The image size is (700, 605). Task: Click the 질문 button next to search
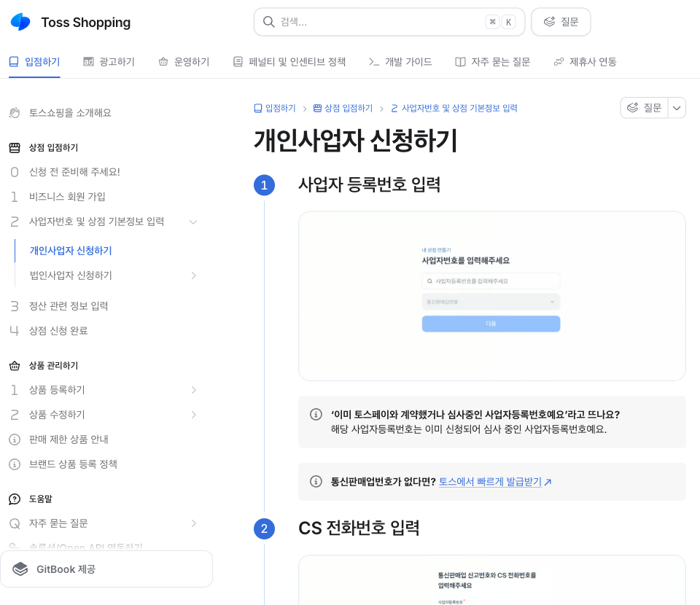click(561, 22)
